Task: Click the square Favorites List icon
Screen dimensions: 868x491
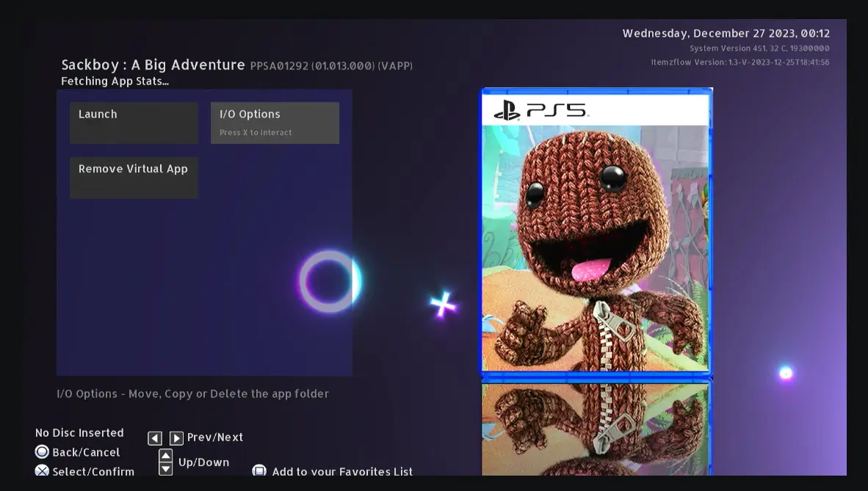Action: (x=259, y=470)
